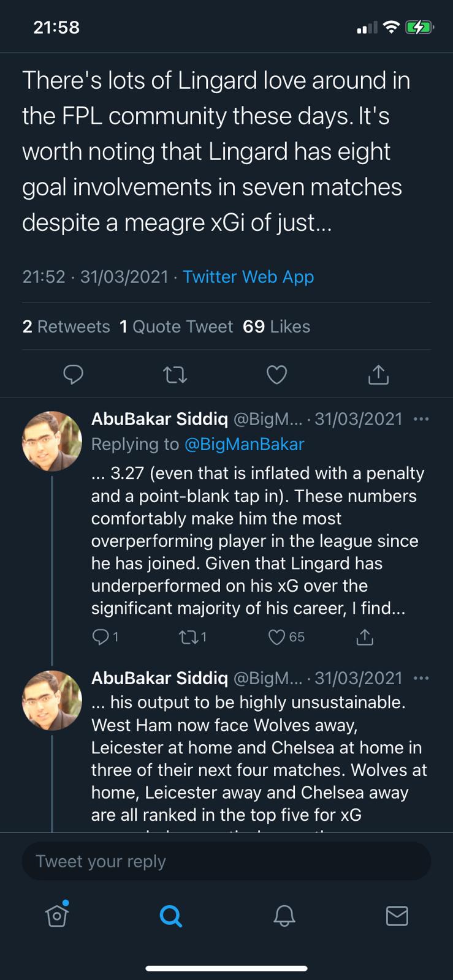The width and height of the screenshot is (453, 980).
Task: Retweet the 3.27 xGi reply tweet
Action: tap(187, 637)
